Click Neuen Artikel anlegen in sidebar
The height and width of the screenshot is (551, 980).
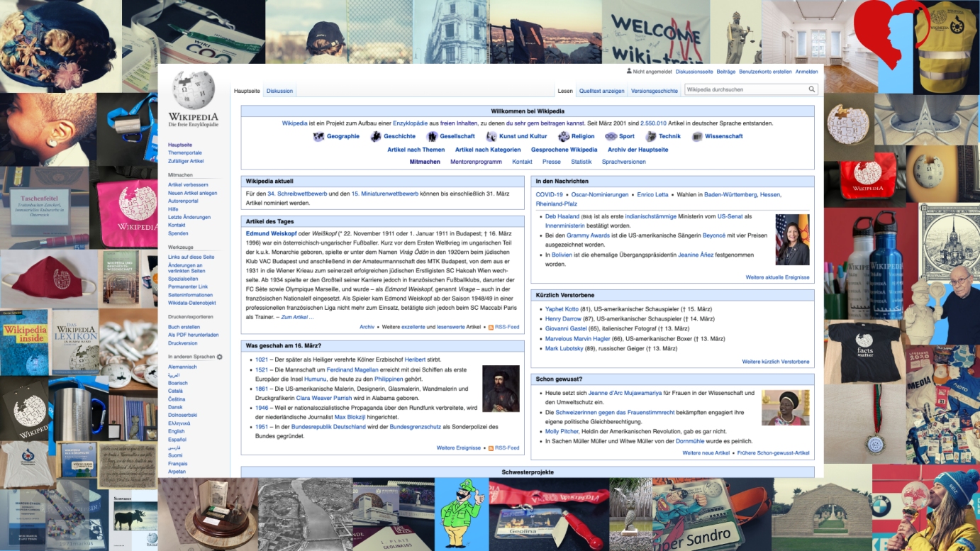click(x=193, y=193)
